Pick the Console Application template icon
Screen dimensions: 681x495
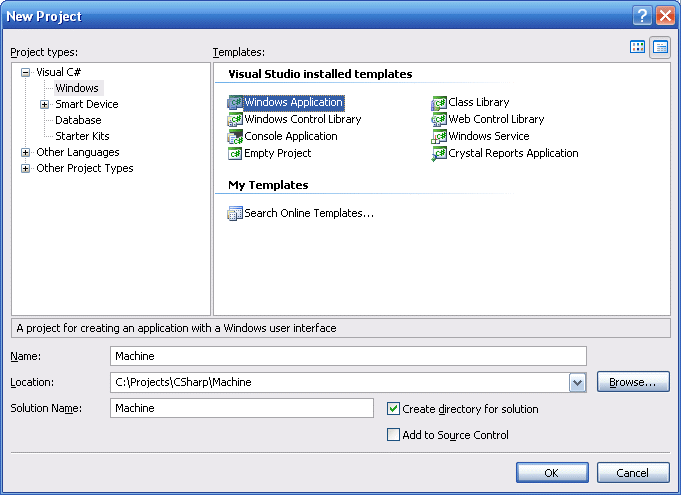click(236, 137)
